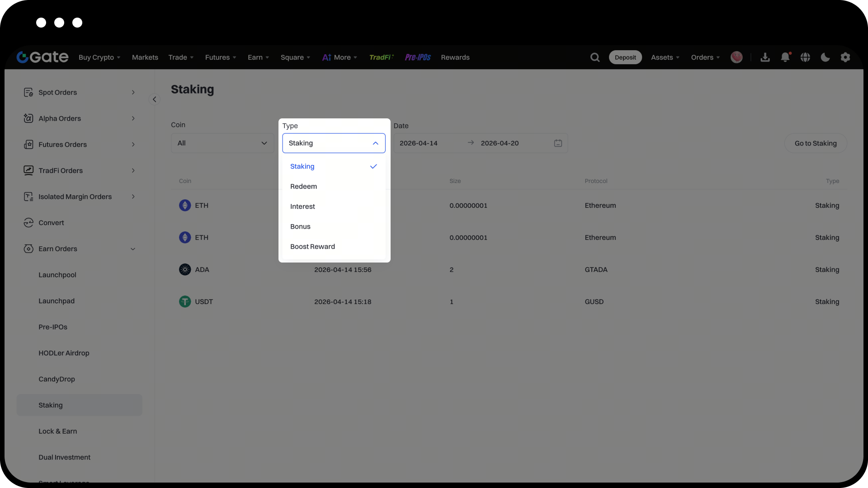Open the Coin filter dropdown
This screenshot has height=488, width=868.
(x=222, y=143)
